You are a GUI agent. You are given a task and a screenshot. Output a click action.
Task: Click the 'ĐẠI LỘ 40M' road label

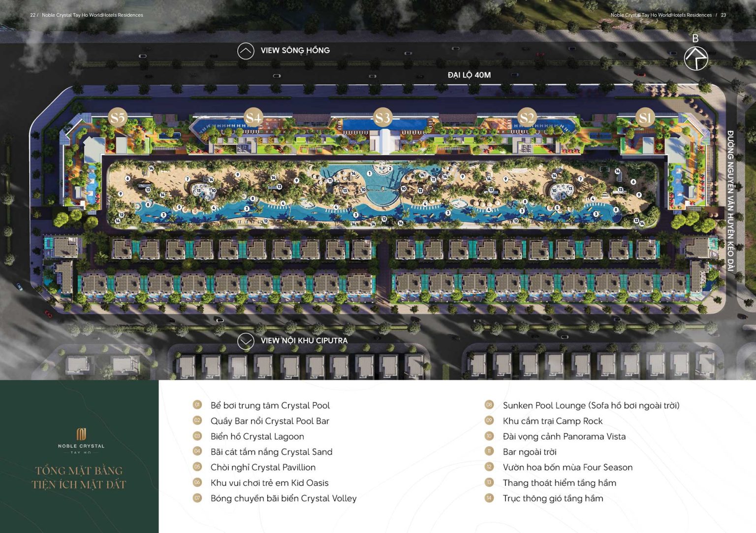[x=469, y=75]
